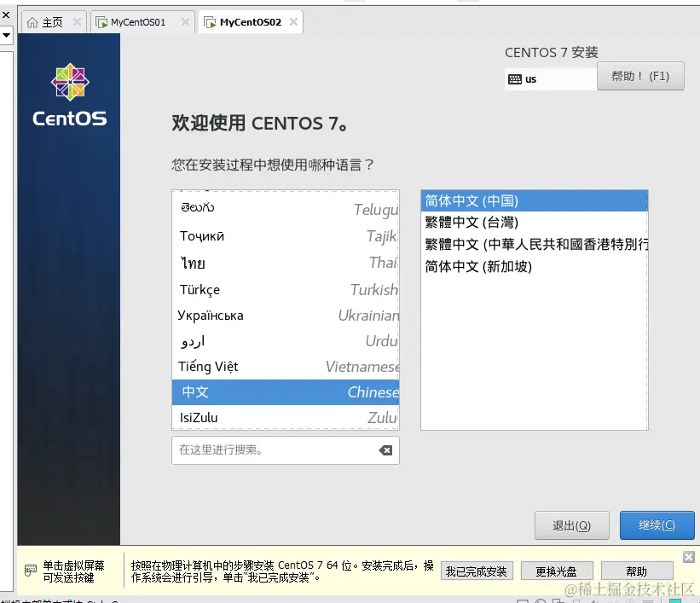This screenshot has width=700, height=603.
Task: Close the MyCentOS02 tab
Action: [293, 21]
